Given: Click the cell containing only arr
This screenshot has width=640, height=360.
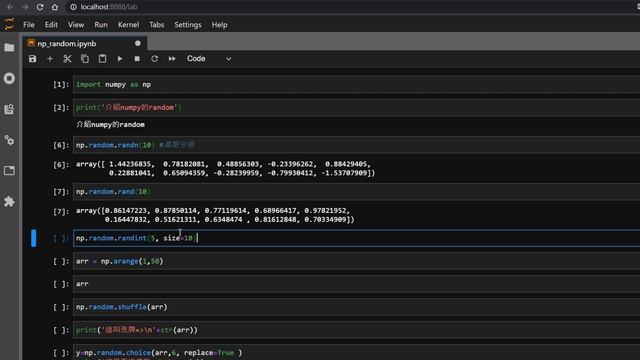Looking at the screenshot, I should 356,284.
